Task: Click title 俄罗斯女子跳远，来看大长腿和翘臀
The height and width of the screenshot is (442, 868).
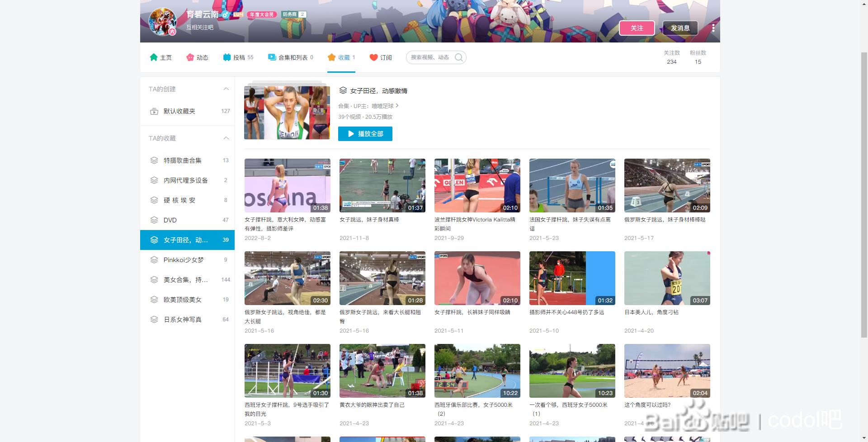Action: tap(380, 316)
